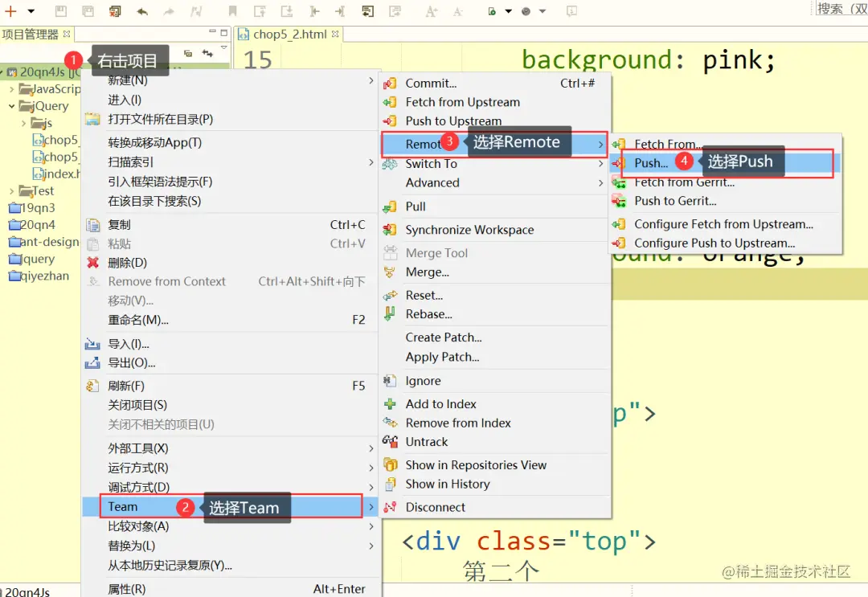Viewport: 868px width, 597px height.
Task: Choose 导出(O)... menu item
Action: [230, 363]
